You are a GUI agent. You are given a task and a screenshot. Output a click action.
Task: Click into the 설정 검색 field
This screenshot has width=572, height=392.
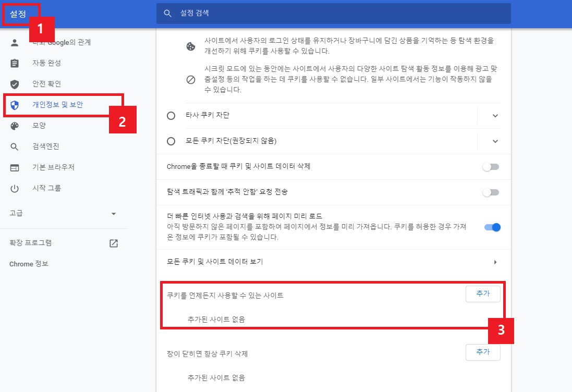(333, 14)
